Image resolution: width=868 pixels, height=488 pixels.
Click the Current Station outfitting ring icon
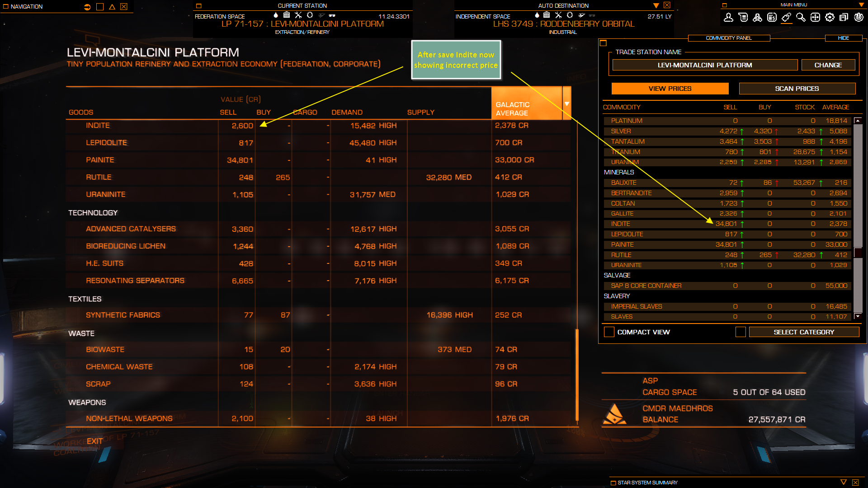click(x=310, y=15)
